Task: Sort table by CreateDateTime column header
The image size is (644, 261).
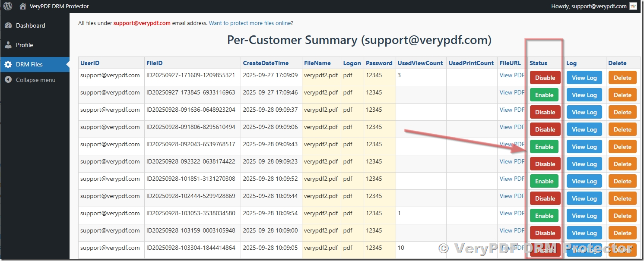Action: 266,63
